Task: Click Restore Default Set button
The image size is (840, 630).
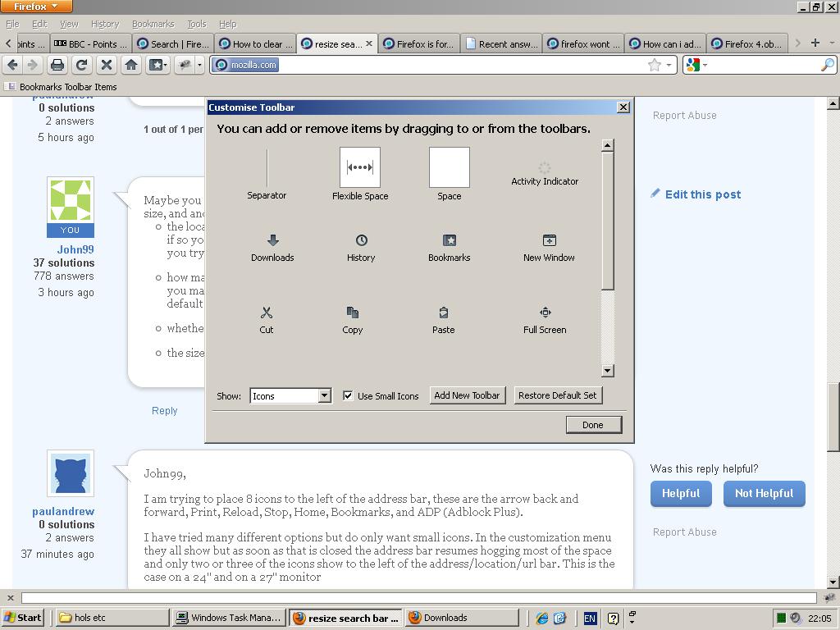Action: 557,395
